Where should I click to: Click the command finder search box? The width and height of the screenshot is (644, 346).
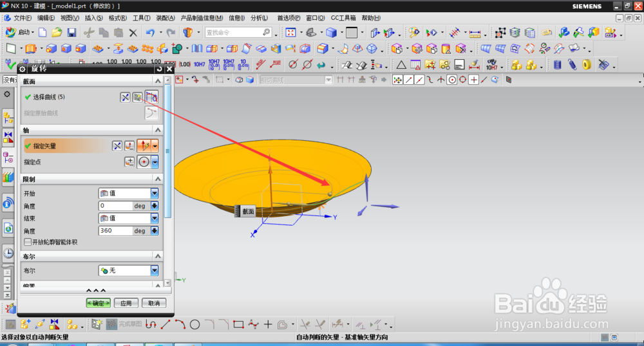[238, 32]
